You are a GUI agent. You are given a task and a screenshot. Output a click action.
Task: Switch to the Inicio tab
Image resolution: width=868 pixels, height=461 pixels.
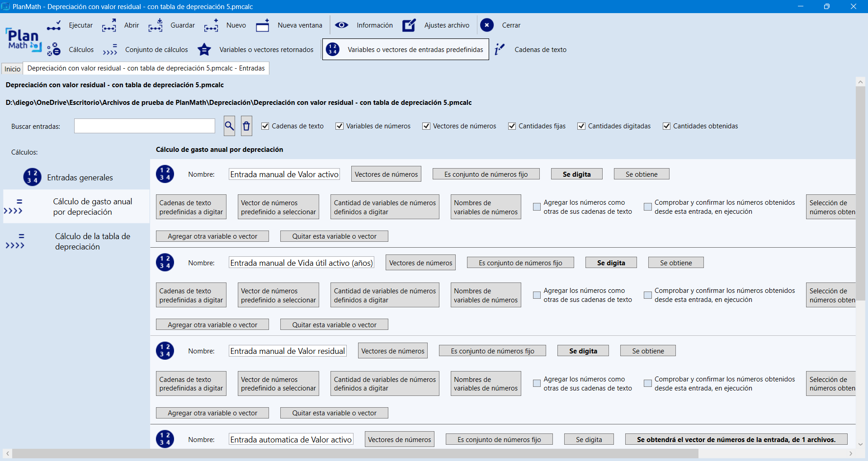(12, 69)
